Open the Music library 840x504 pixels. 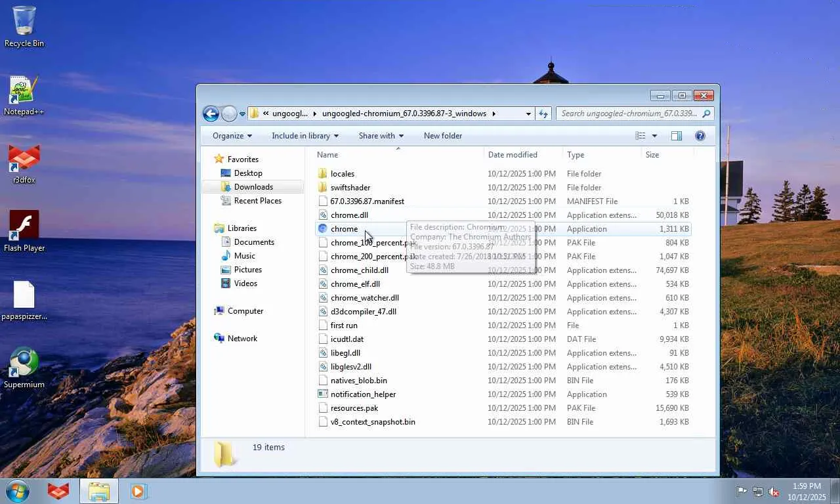pyautogui.click(x=245, y=256)
